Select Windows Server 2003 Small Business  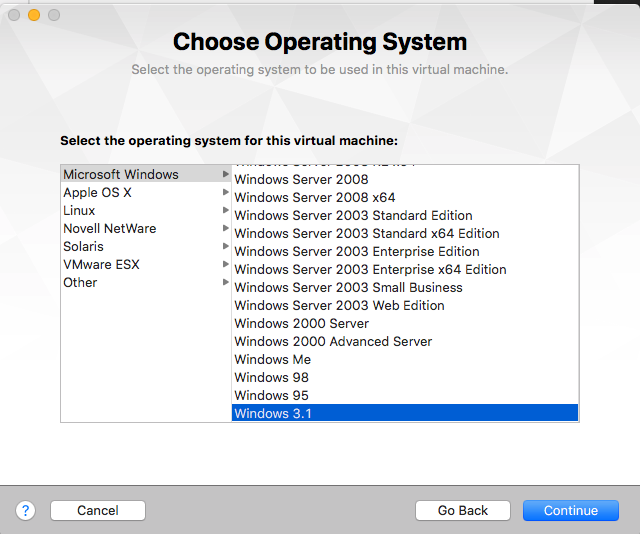point(348,287)
